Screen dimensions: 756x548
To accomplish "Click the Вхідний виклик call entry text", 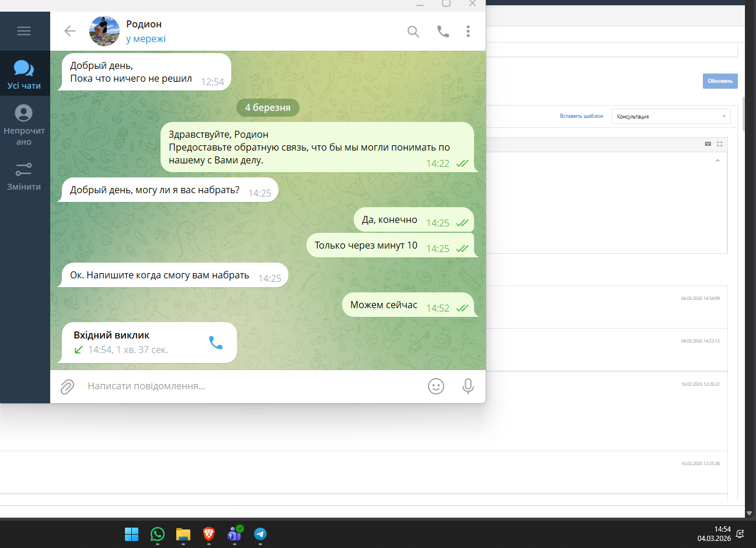I will pos(112,335).
